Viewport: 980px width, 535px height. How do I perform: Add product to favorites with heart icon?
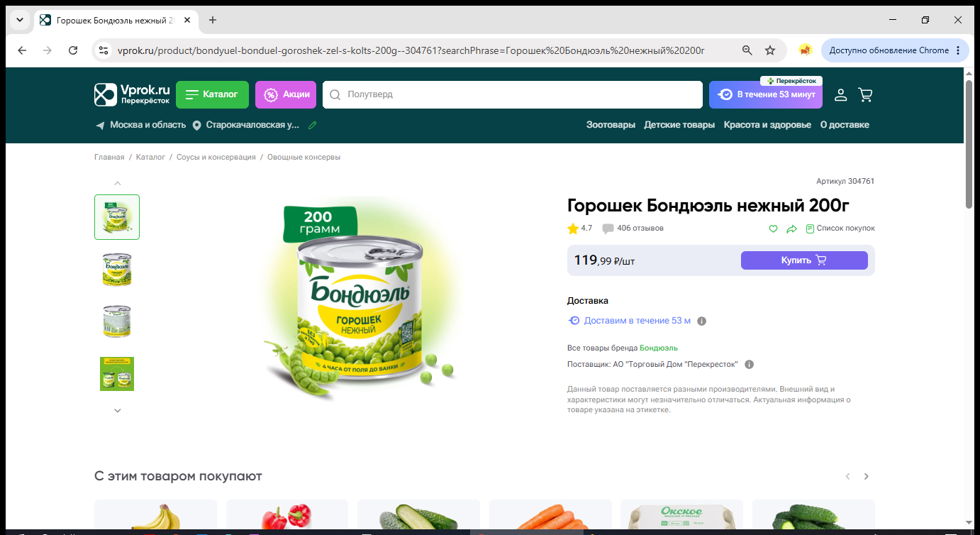click(x=774, y=228)
